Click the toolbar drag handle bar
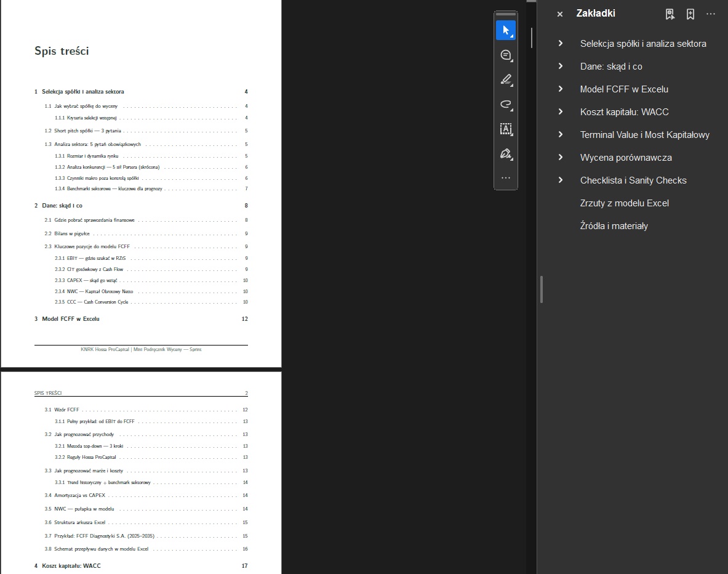The image size is (728, 574). 506,14
